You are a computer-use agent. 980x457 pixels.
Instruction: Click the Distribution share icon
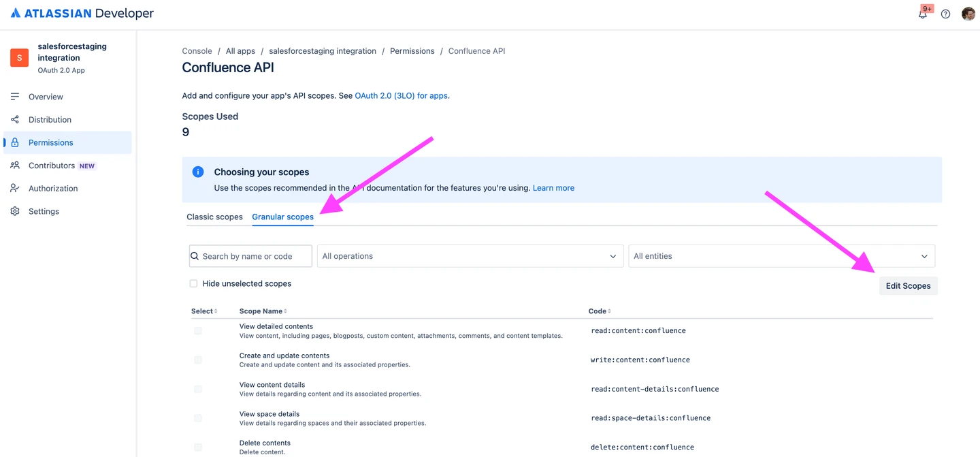pyautogui.click(x=15, y=119)
